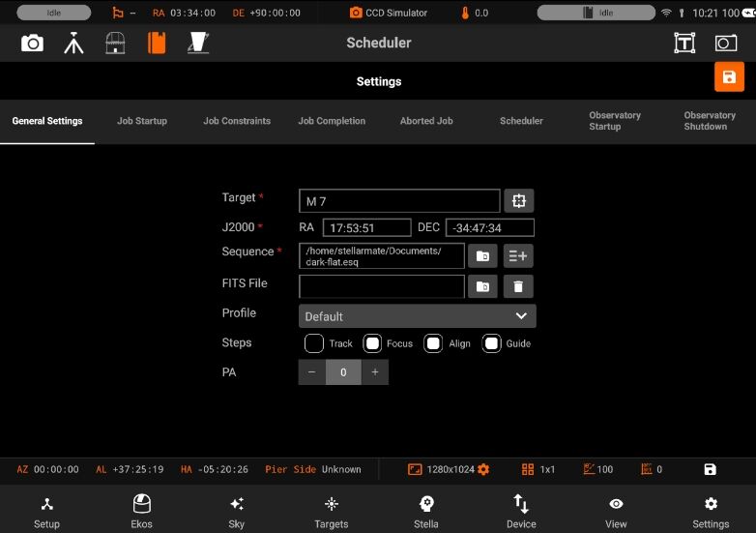The width and height of the screenshot is (756, 533).
Task: Click the Wi-Fi status icon
Action: 666,13
